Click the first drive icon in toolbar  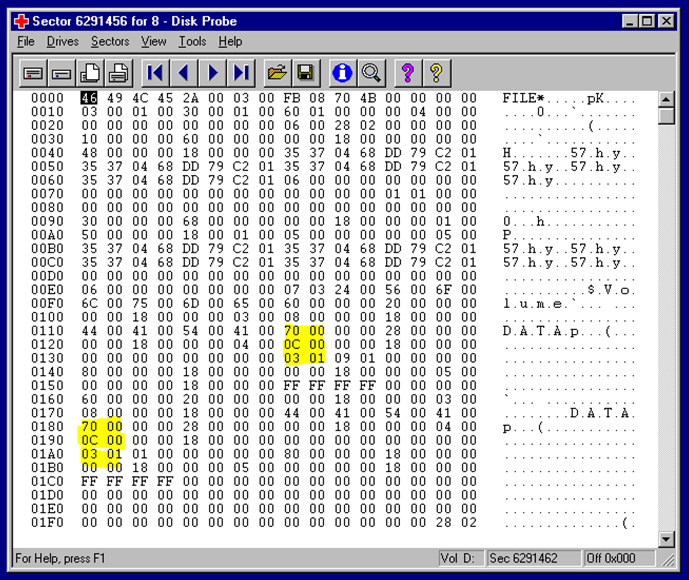pos(33,73)
